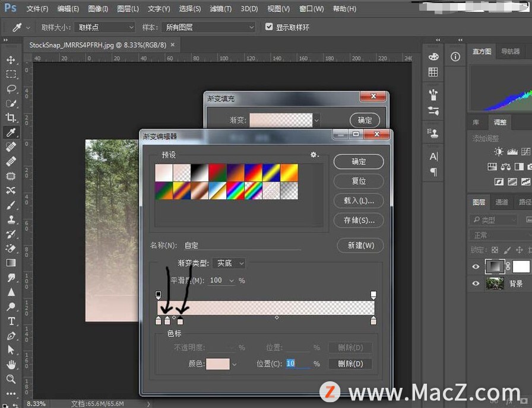Toggle lock image pixels brush icon
The height and width of the screenshot is (408, 532).
click(x=507, y=250)
